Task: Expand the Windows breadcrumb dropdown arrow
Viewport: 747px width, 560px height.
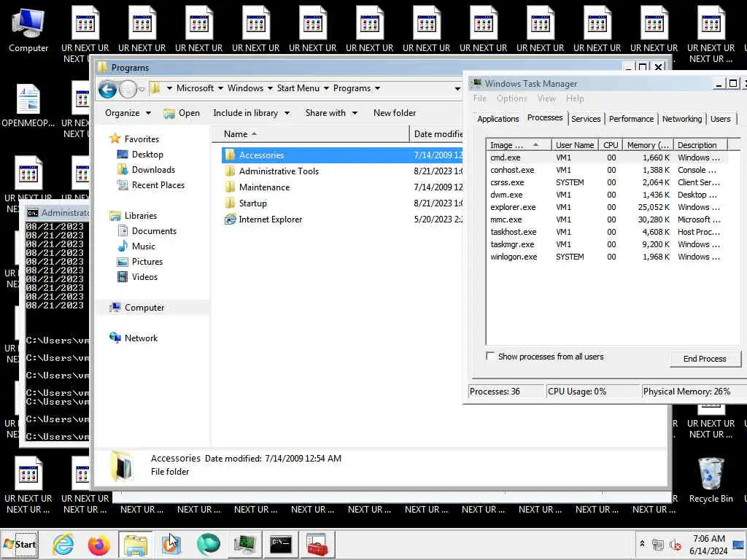Action: click(270, 88)
